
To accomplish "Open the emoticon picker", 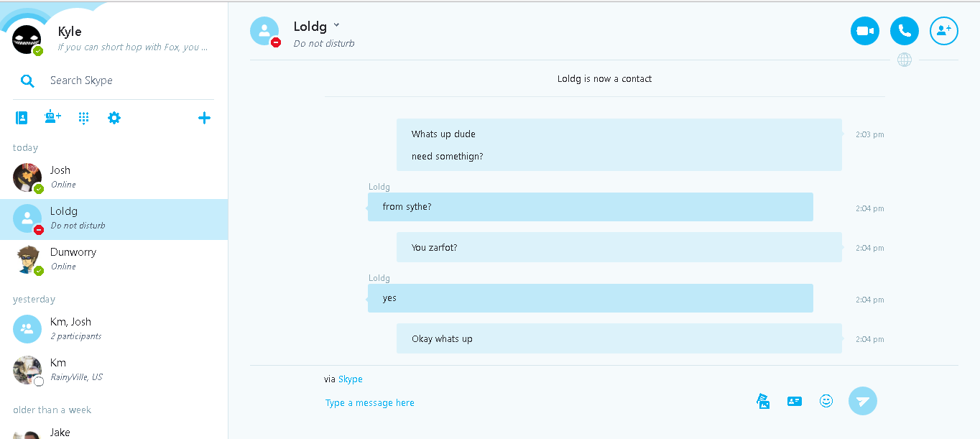I will pyautogui.click(x=826, y=401).
